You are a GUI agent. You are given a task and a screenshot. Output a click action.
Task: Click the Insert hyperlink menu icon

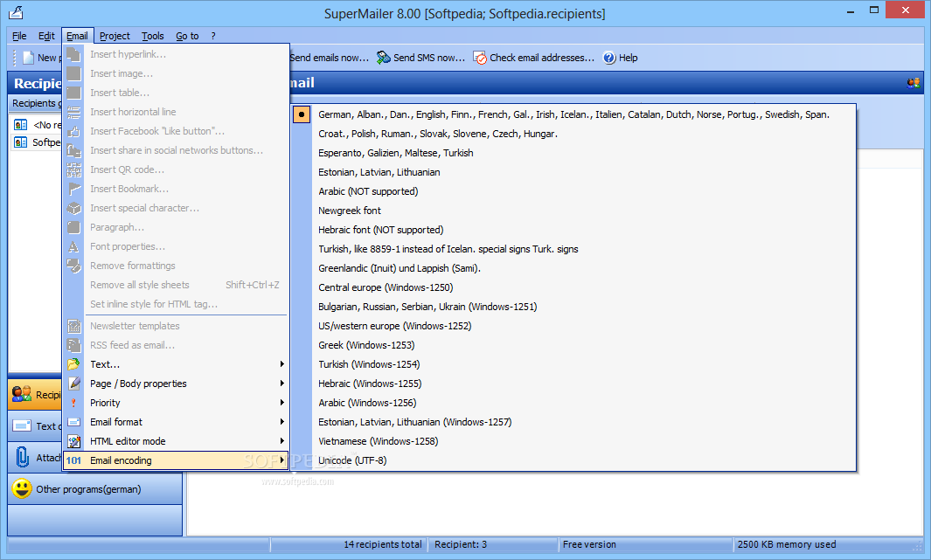(x=73, y=54)
